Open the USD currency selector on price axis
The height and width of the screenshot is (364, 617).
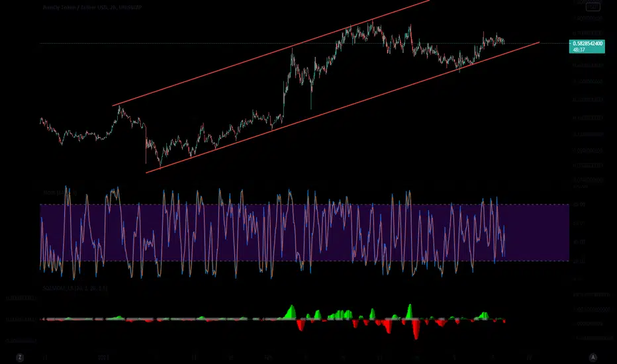tap(593, 7)
